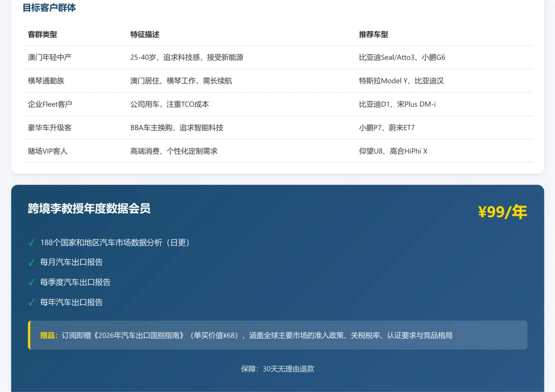This screenshot has height=392, width=555.
Task: Click checkmark beside 每年汽车出口报告
Action: click(x=31, y=303)
